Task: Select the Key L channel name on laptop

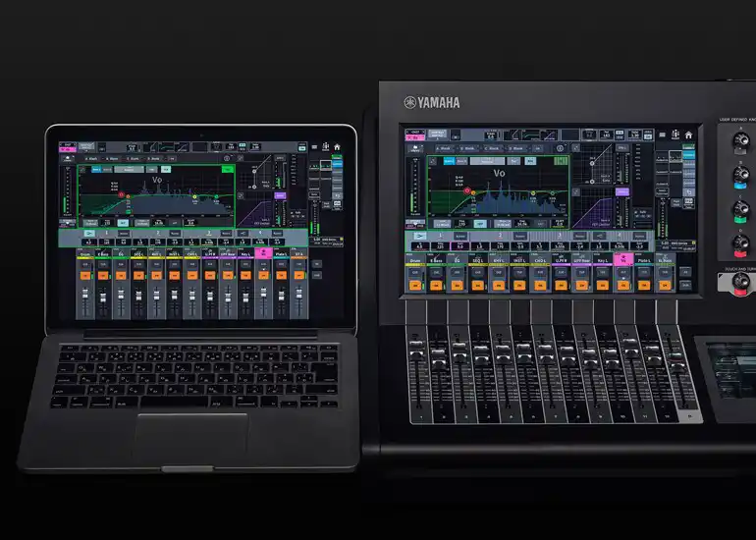Action: click(245, 253)
